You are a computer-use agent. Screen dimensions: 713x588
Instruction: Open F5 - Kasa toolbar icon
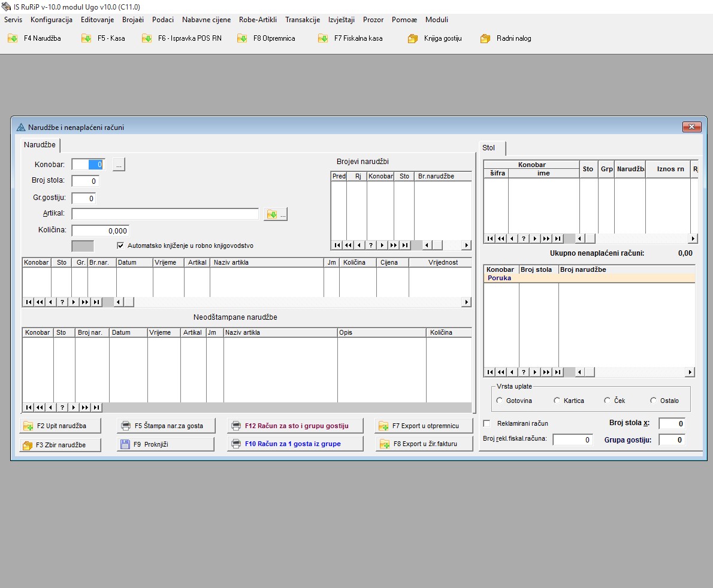(x=104, y=38)
